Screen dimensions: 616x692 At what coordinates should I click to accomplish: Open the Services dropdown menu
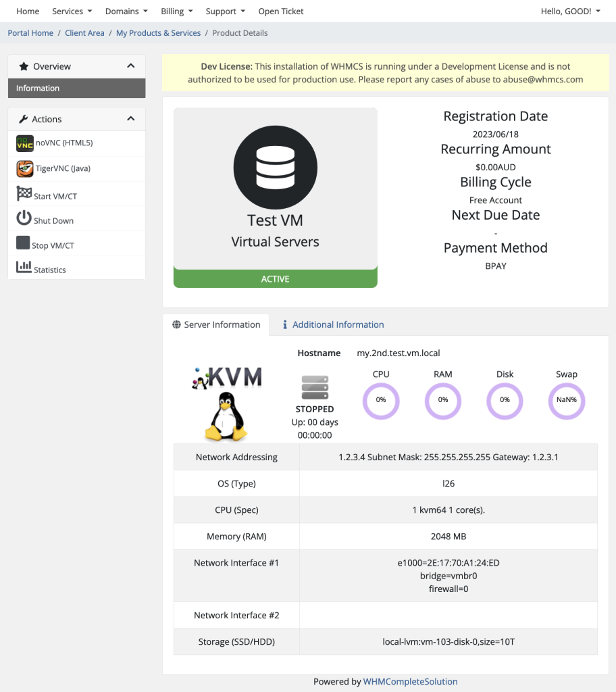point(72,11)
